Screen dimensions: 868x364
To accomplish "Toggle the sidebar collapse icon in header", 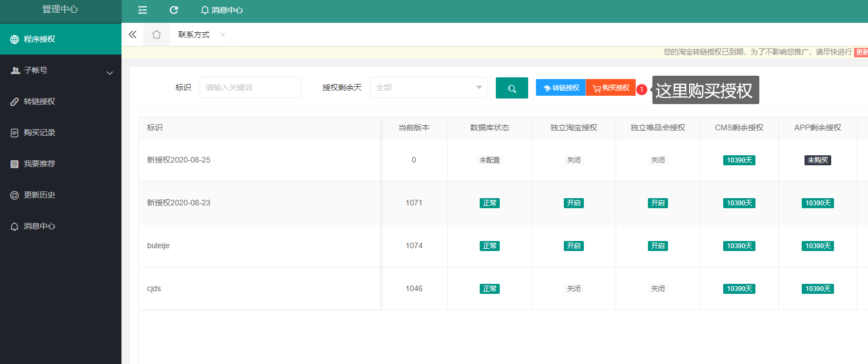I will point(143,10).
